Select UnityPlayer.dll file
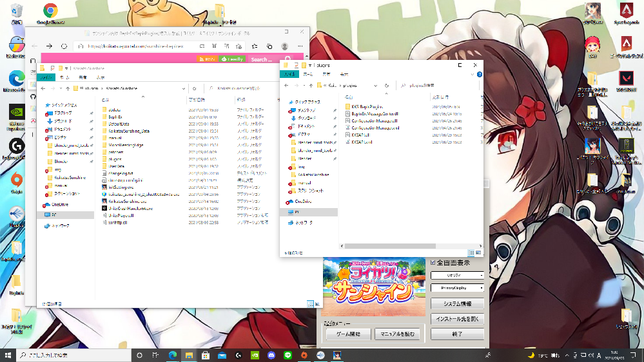644x362 pixels. click(x=118, y=215)
